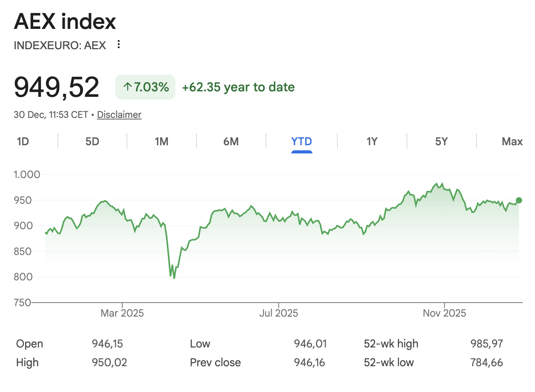Switch to the 1D time range
Image resolution: width=535 pixels, height=392 pixels.
coord(23,141)
